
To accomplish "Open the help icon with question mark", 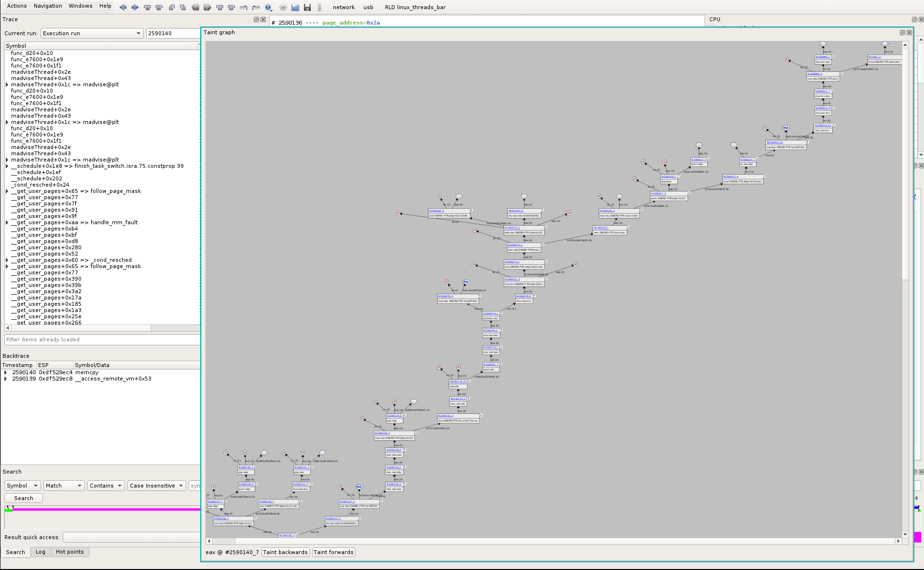I will pos(268,7).
